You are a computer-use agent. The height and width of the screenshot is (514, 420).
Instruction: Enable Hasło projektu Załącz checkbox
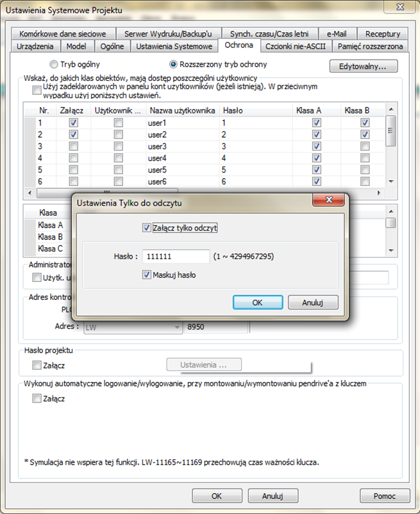(37, 365)
